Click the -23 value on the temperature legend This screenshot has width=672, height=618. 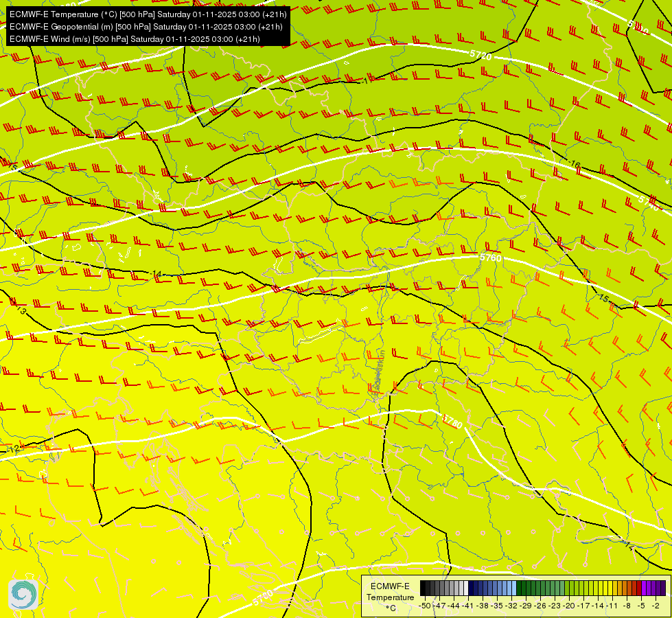coord(555,606)
